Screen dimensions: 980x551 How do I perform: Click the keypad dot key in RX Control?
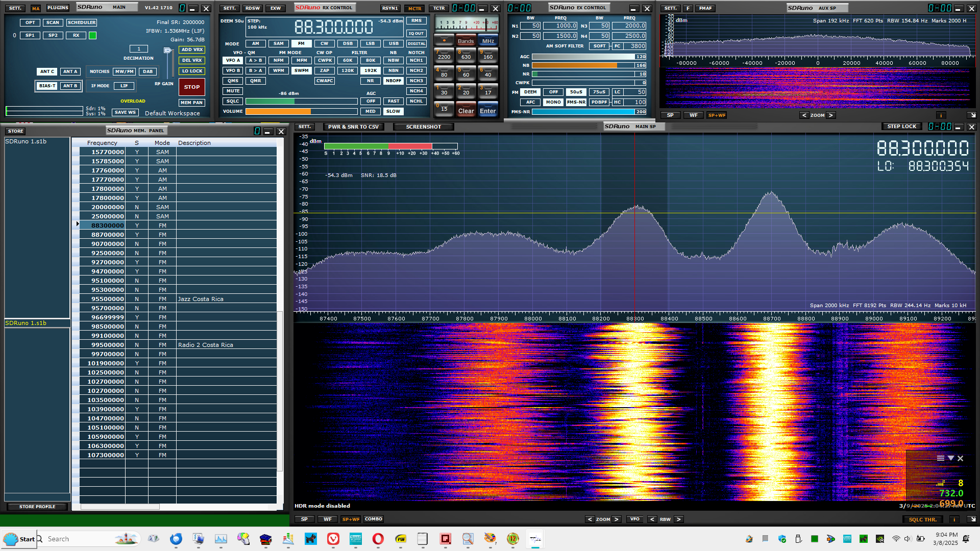coord(444,40)
